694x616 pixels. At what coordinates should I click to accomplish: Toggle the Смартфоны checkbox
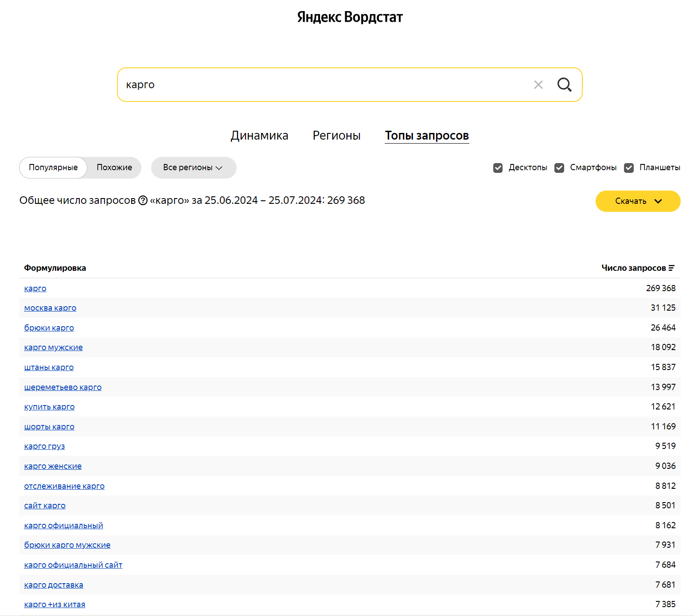(x=559, y=168)
